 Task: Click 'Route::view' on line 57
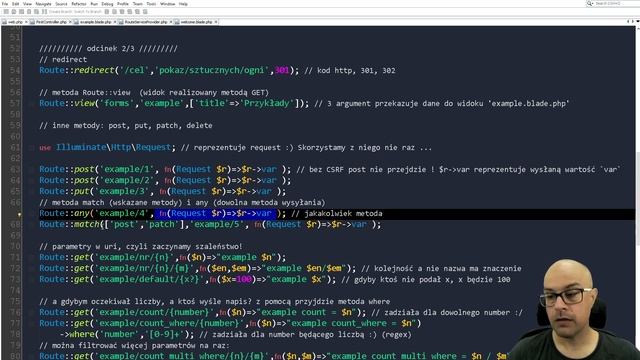click(x=67, y=103)
